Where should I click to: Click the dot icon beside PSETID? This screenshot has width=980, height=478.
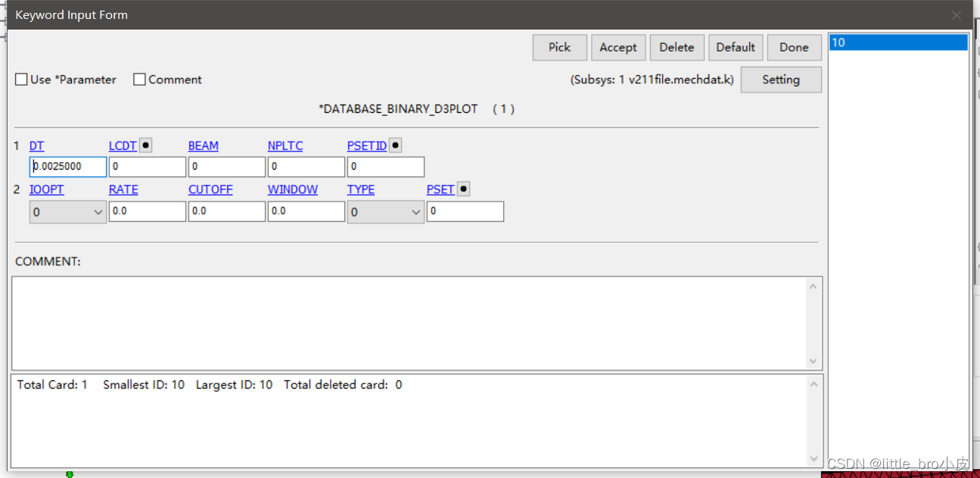(x=395, y=145)
